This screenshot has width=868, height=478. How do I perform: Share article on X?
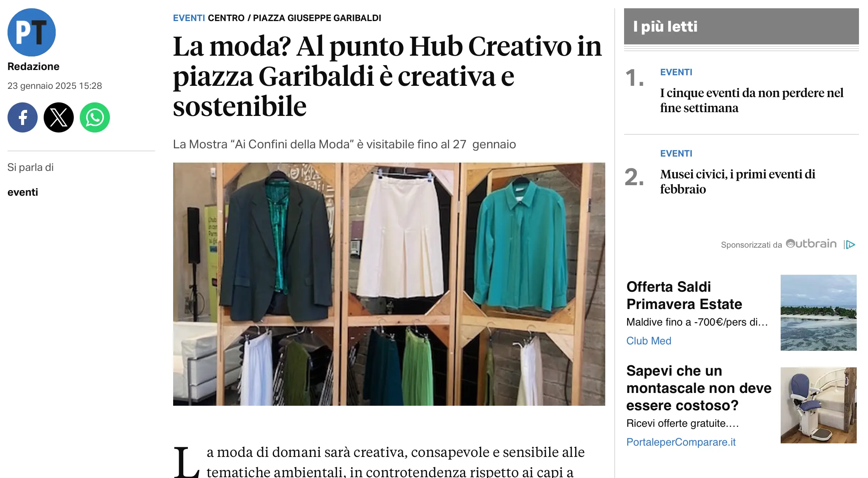click(x=59, y=117)
